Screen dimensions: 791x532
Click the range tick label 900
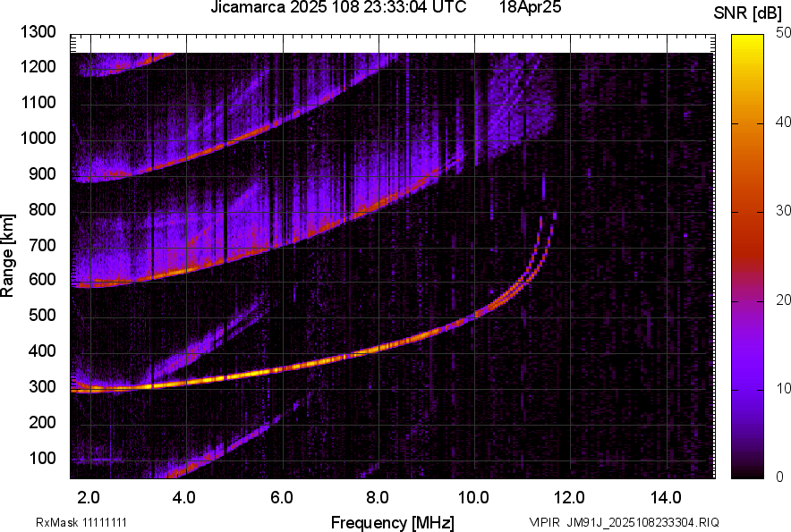(42, 173)
